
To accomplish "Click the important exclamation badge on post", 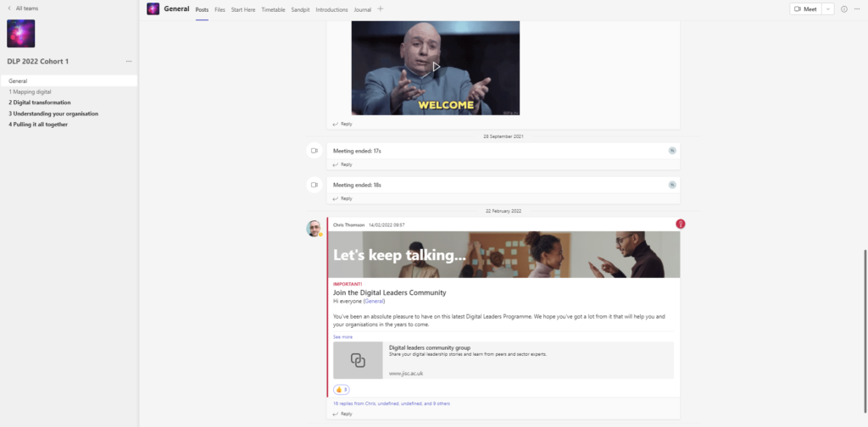I will point(680,224).
